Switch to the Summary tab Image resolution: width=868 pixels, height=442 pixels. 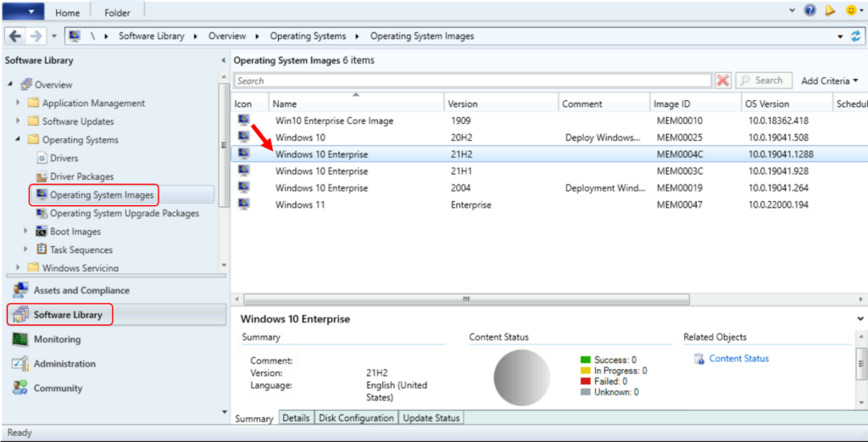(x=254, y=418)
